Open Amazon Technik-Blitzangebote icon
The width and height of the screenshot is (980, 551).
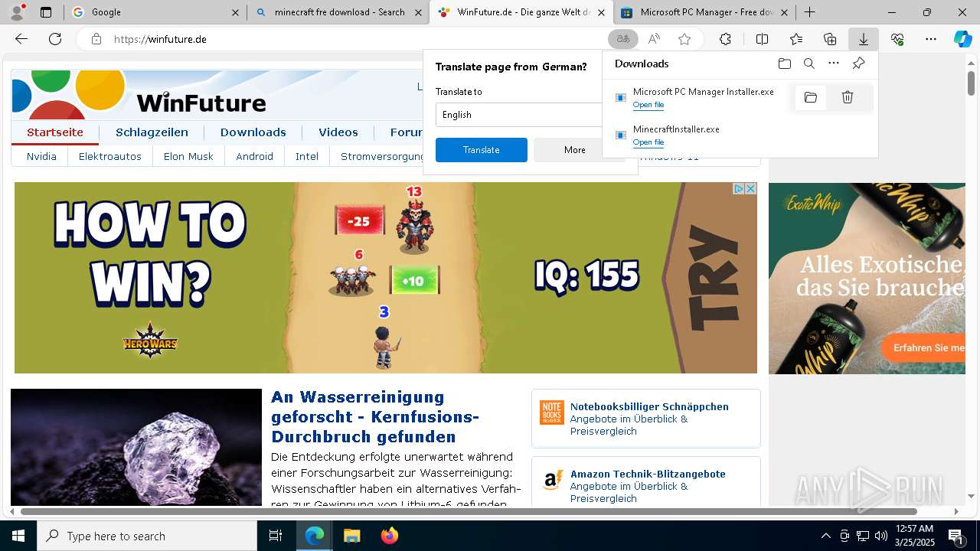[x=552, y=480]
